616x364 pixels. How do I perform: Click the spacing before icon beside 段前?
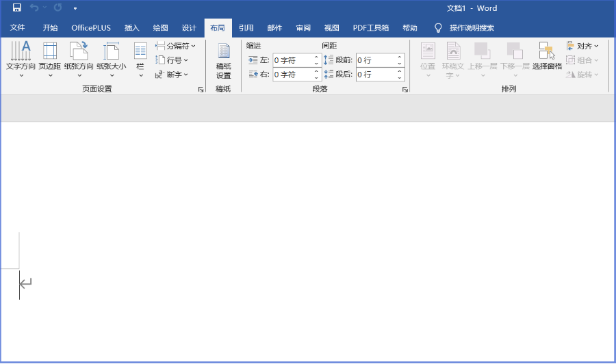click(329, 60)
